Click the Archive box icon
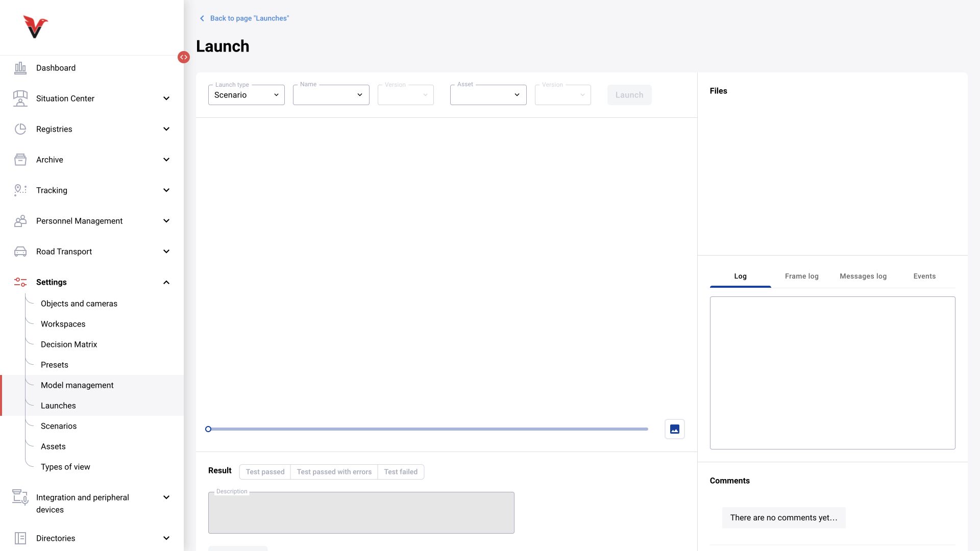 [20, 160]
